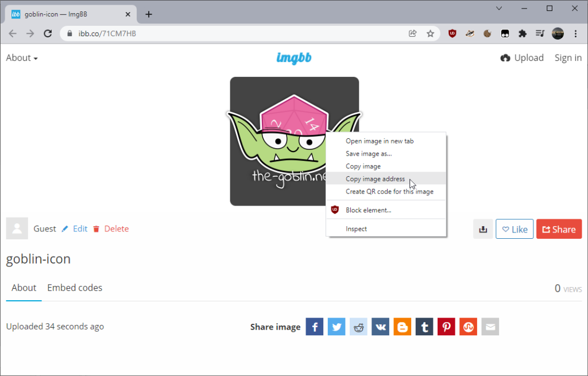Click the cookie extension icon
The image size is (588, 376).
[x=487, y=33]
